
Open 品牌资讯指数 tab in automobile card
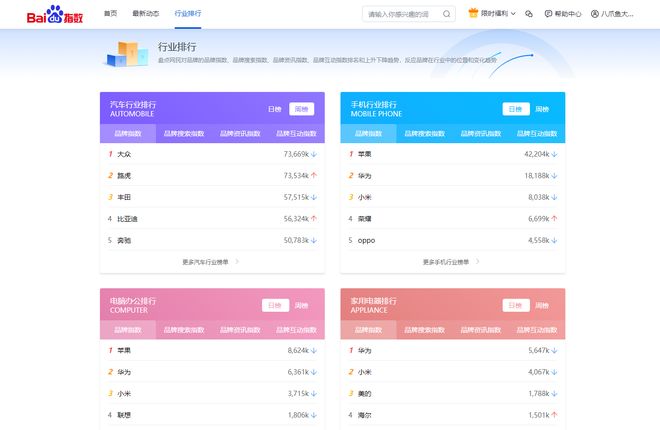pyautogui.click(x=240, y=133)
